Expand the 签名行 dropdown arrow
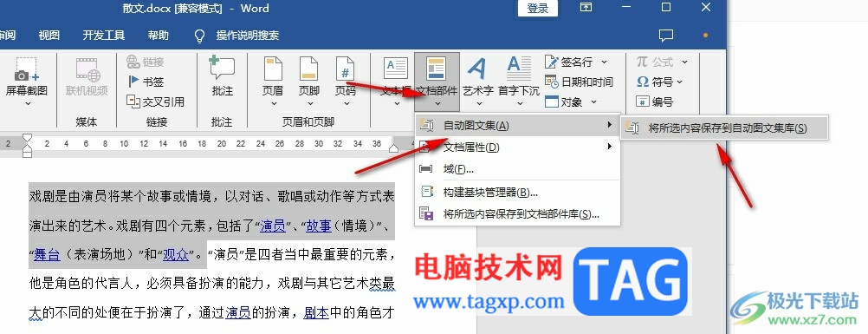Viewport: 868px width, 334px height. 604,62
